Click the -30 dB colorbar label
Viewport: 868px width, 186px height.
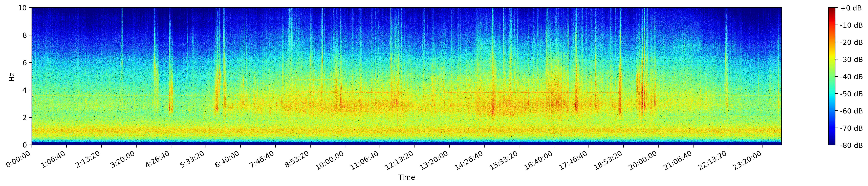852,60
